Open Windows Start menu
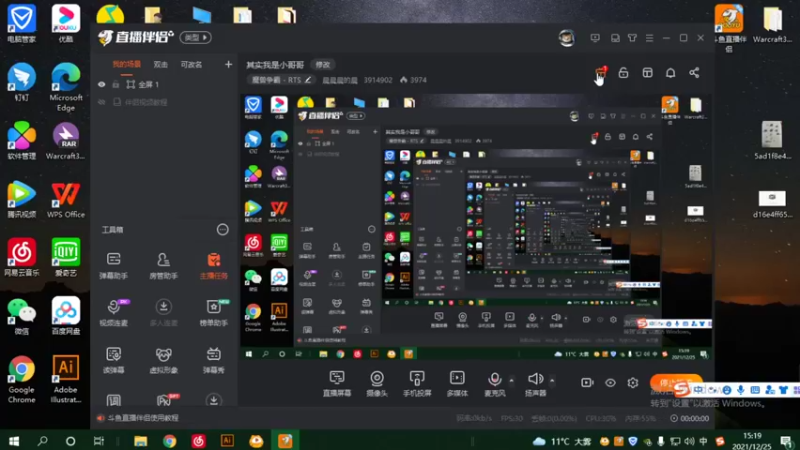Image resolution: width=800 pixels, height=450 pixels. click(14, 441)
